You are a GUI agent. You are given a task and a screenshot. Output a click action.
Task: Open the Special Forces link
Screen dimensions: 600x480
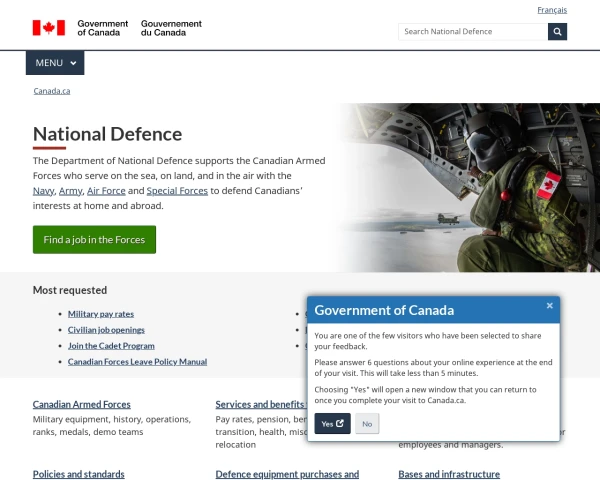(x=177, y=191)
